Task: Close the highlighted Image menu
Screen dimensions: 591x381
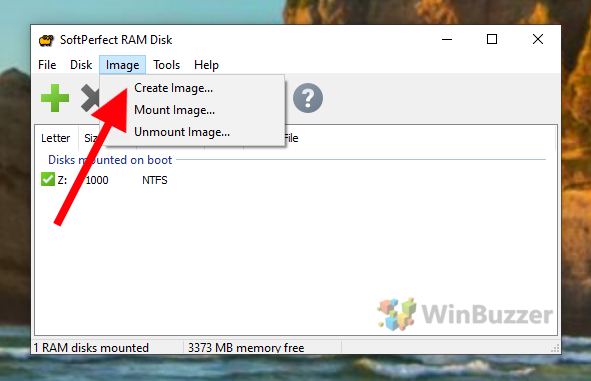Action: [122, 65]
